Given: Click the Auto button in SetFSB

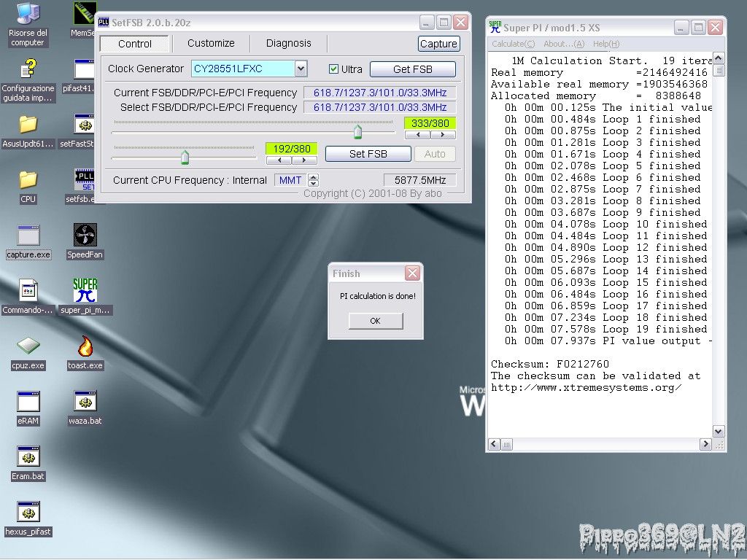Looking at the screenshot, I should click(x=435, y=154).
